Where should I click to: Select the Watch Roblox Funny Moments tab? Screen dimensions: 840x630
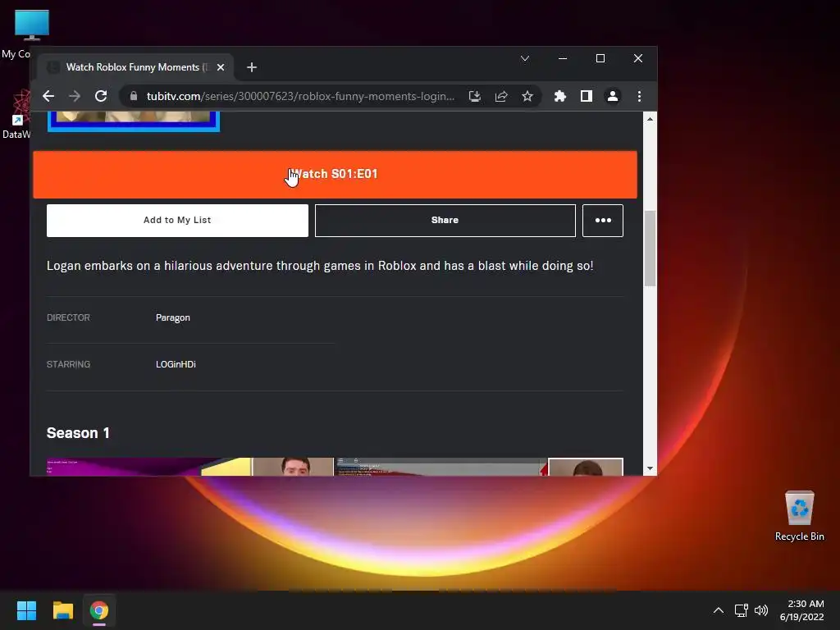click(x=135, y=67)
